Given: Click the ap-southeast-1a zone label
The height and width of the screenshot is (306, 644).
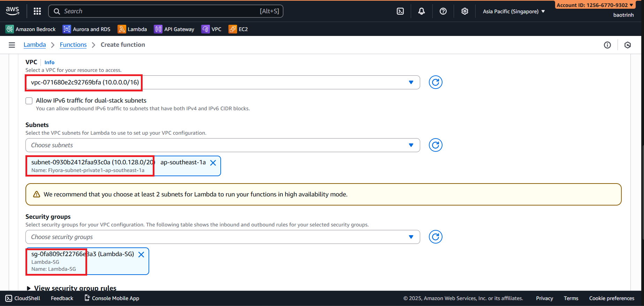Looking at the screenshot, I should pos(183,162).
